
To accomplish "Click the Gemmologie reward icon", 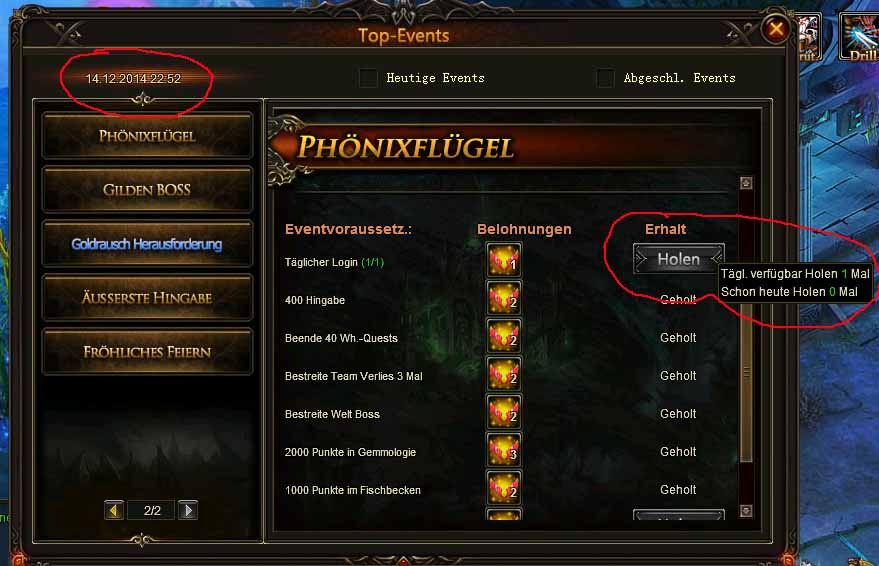I will pyautogui.click(x=504, y=451).
